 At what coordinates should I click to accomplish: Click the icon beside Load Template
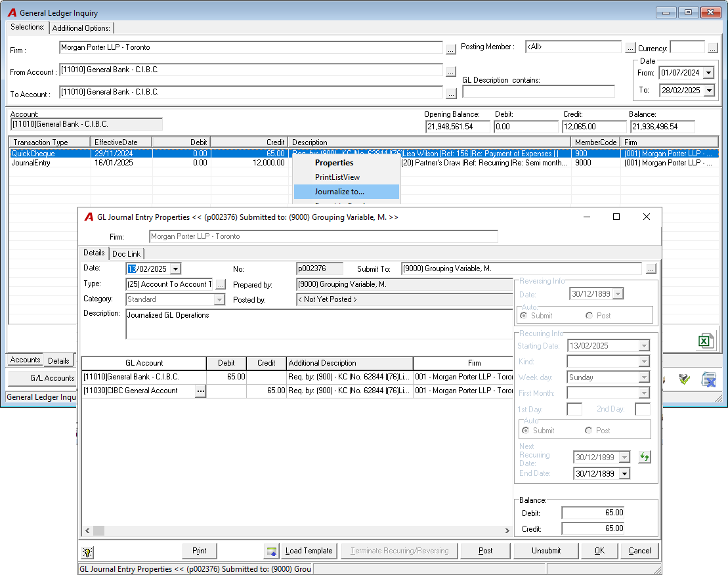coord(272,551)
